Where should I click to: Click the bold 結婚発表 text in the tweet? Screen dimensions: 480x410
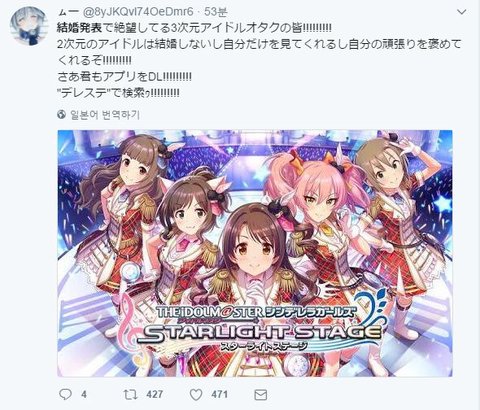pos(79,28)
